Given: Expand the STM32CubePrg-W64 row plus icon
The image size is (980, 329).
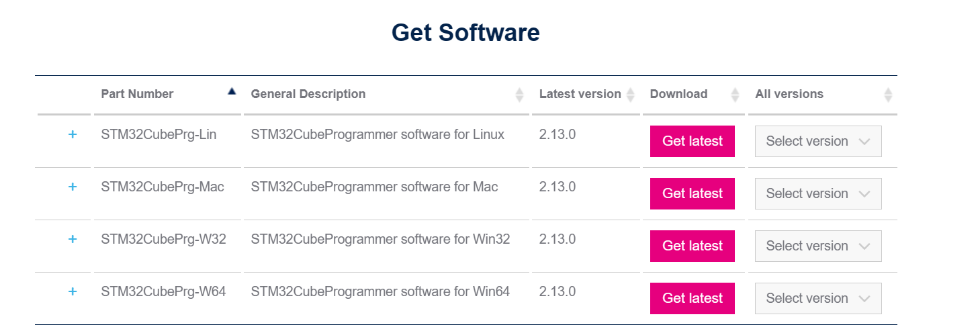Looking at the screenshot, I should pos(73,291).
